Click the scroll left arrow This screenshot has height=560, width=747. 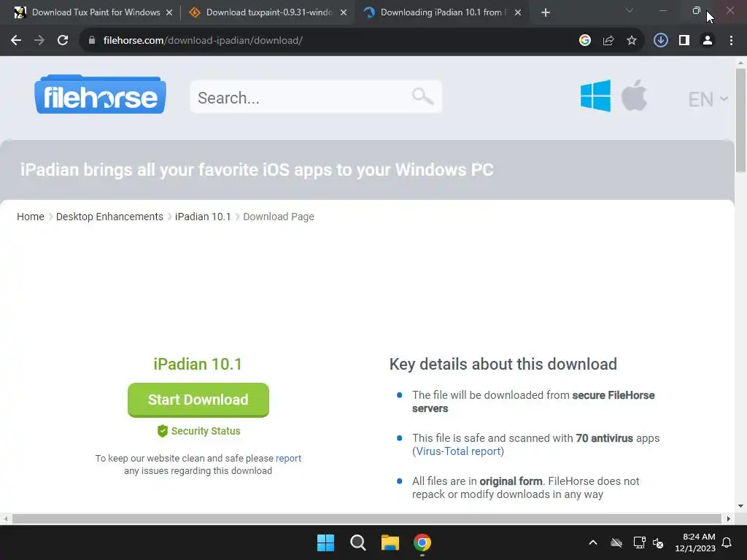click(5, 518)
